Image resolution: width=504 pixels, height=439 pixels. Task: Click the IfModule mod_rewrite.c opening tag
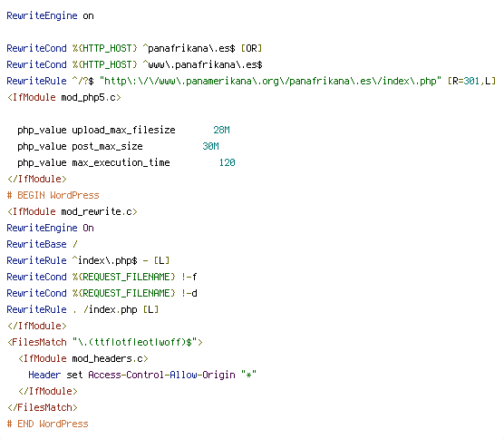[x=73, y=211]
